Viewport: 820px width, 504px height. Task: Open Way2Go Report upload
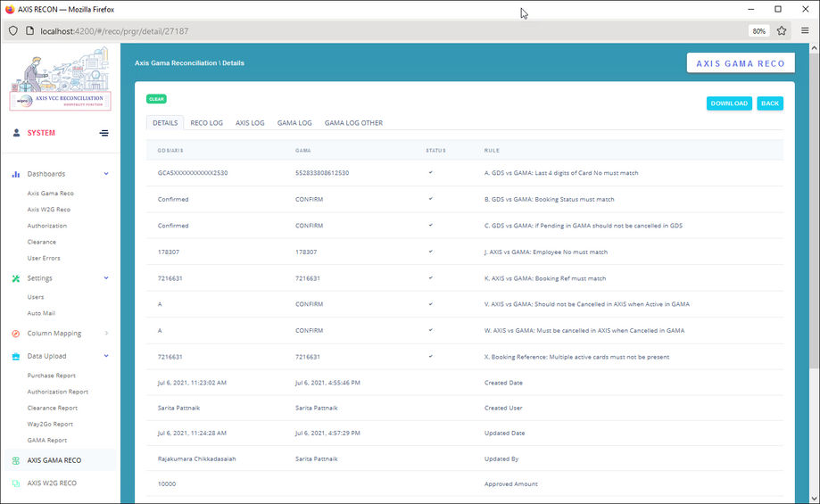[x=50, y=424]
